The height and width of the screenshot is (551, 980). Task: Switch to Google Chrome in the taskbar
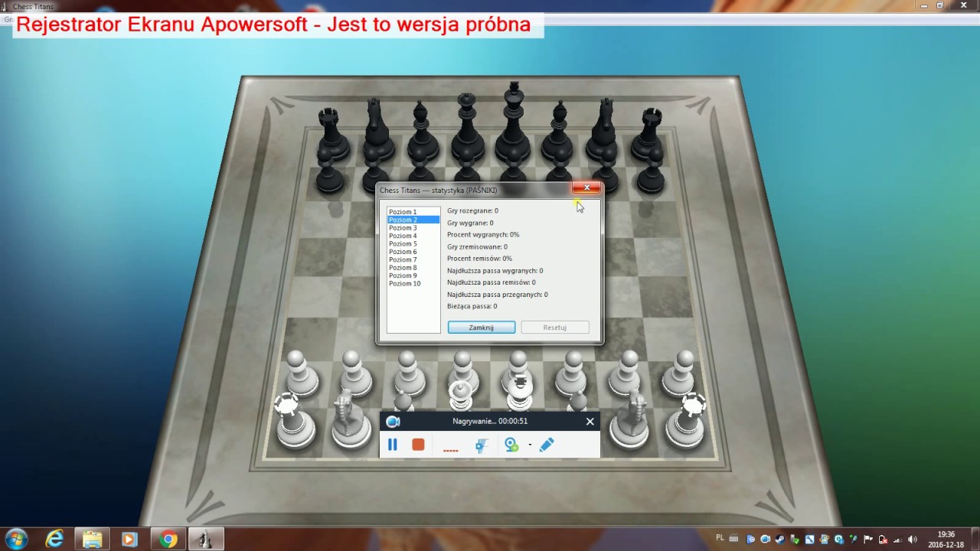point(168,539)
